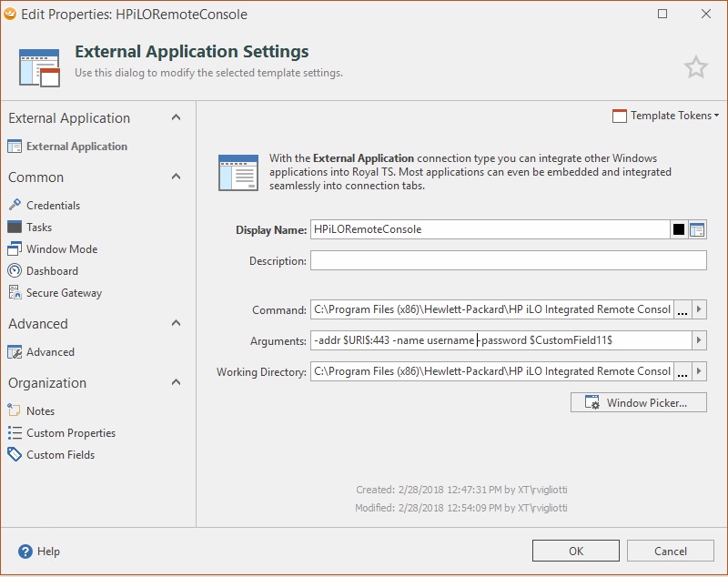Click into the Description text field

(508, 261)
